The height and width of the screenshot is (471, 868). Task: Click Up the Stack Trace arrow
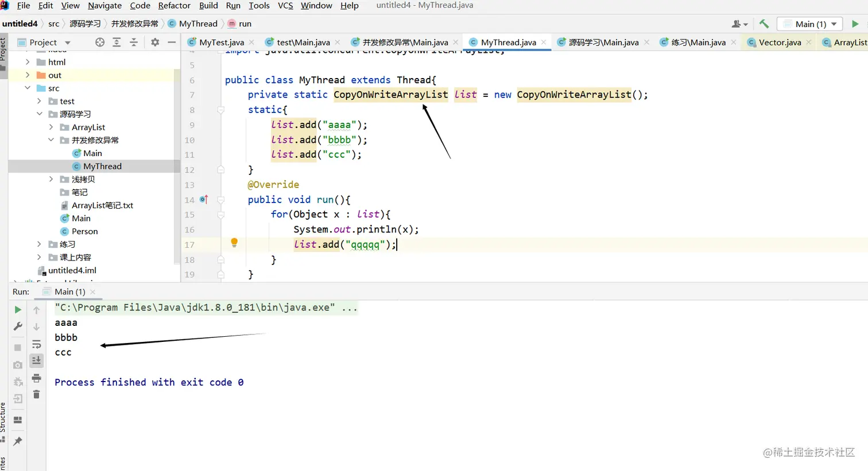click(36, 310)
